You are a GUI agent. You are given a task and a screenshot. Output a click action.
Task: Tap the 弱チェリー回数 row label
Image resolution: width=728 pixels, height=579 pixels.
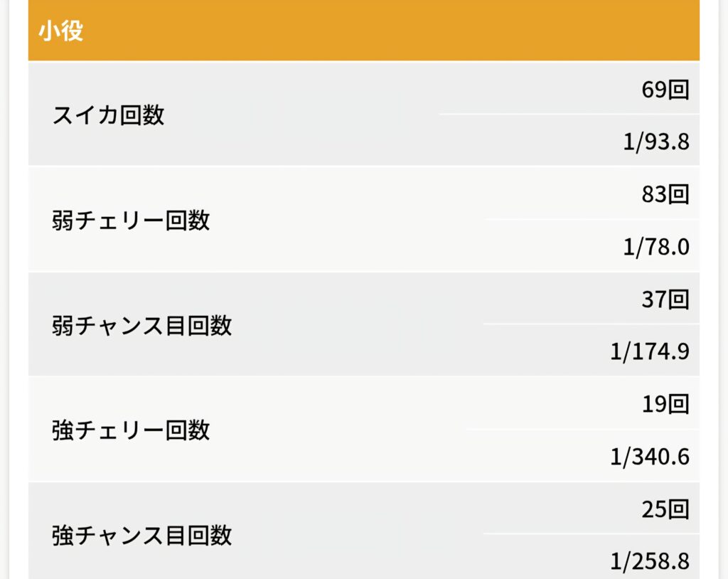pyautogui.click(x=131, y=221)
